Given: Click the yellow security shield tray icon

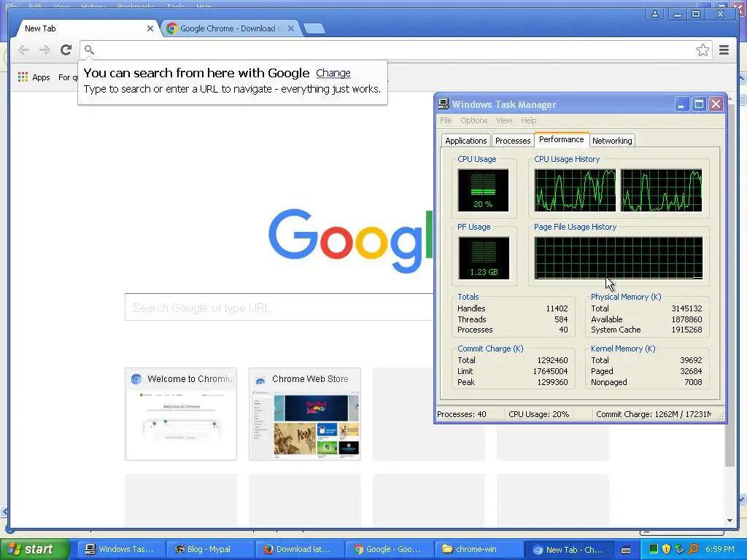Looking at the screenshot, I should point(666,549).
